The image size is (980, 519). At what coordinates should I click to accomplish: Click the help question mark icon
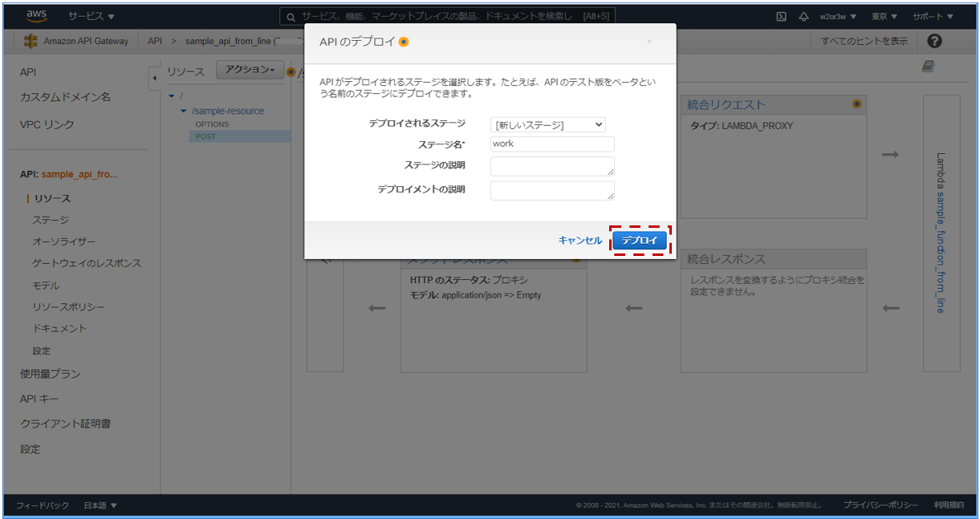coord(933,40)
